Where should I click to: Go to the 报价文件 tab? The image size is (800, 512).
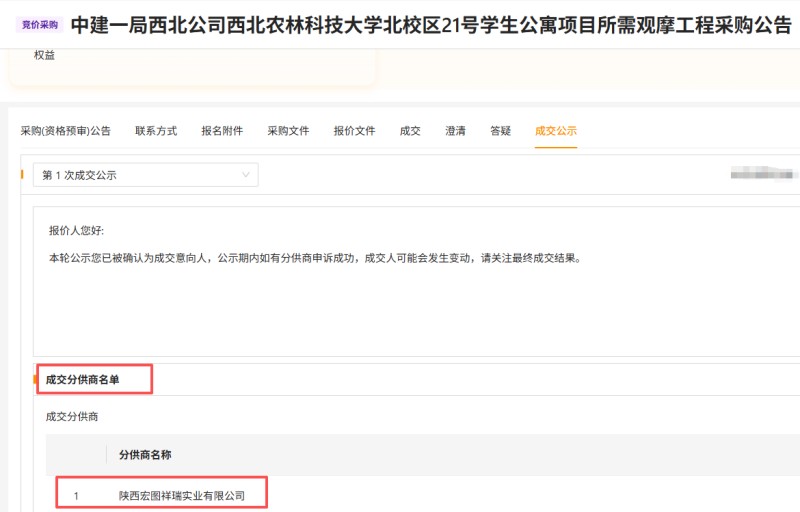click(354, 131)
